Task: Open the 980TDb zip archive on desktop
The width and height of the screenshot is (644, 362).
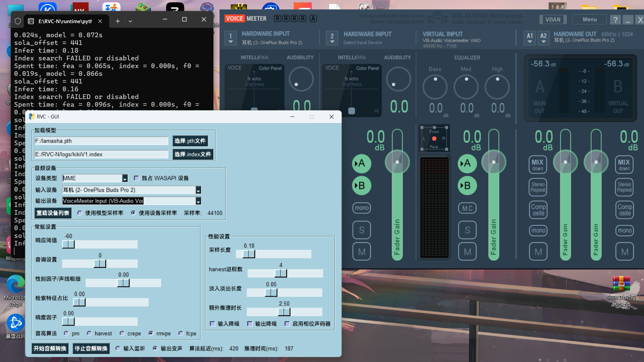Action: [621, 291]
